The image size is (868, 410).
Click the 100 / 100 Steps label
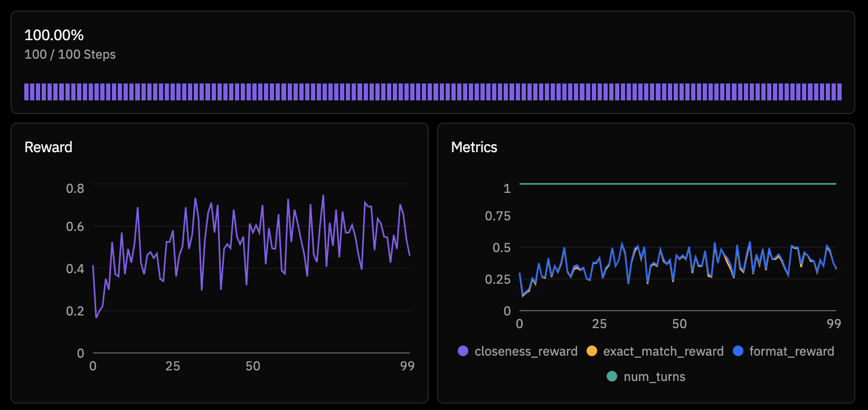70,54
